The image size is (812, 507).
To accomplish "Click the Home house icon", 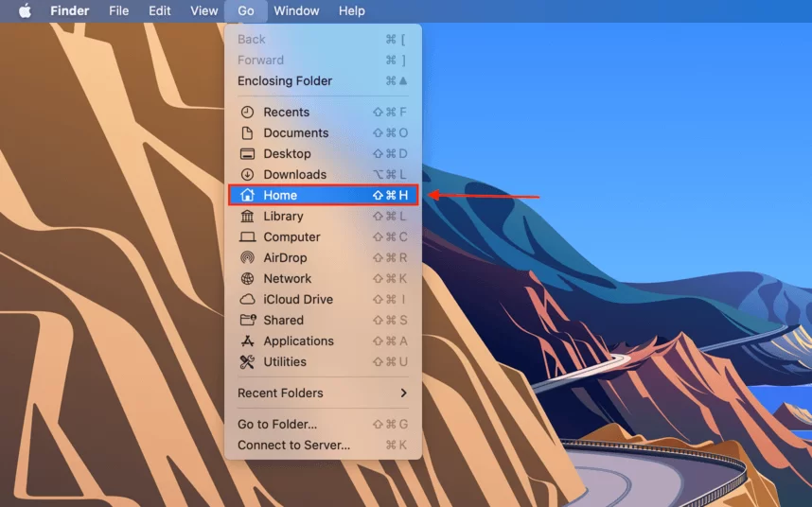I will 248,195.
